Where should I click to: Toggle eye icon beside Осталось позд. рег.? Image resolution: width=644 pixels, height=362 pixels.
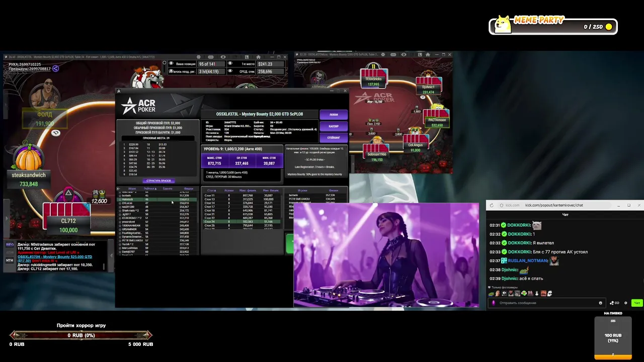171,71
